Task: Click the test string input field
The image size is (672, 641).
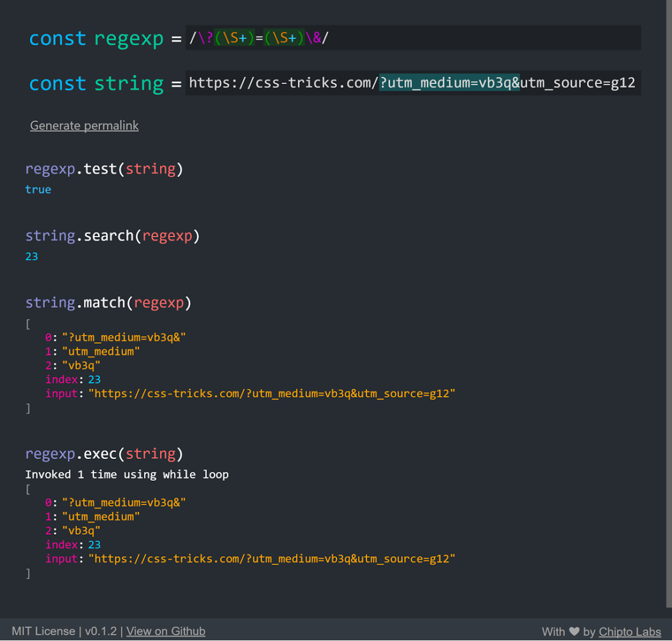Action: coord(413,83)
